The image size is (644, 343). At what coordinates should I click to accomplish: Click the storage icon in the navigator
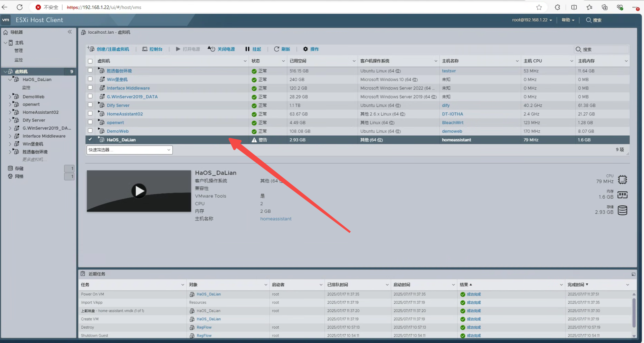(x=10, y=168)
